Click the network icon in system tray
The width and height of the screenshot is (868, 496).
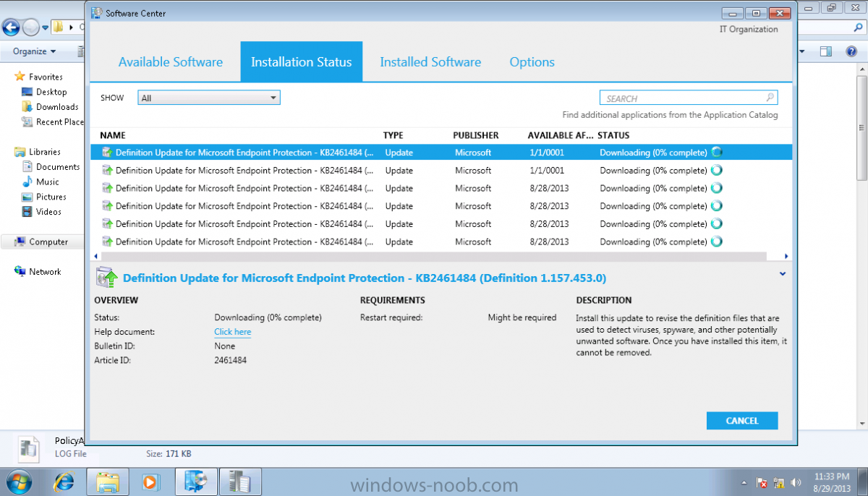[x=779, y=482]
